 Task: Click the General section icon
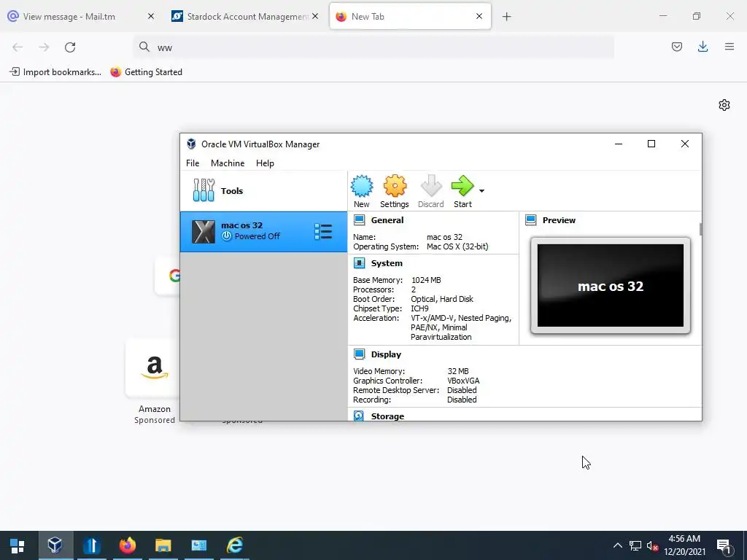point(359,220)
